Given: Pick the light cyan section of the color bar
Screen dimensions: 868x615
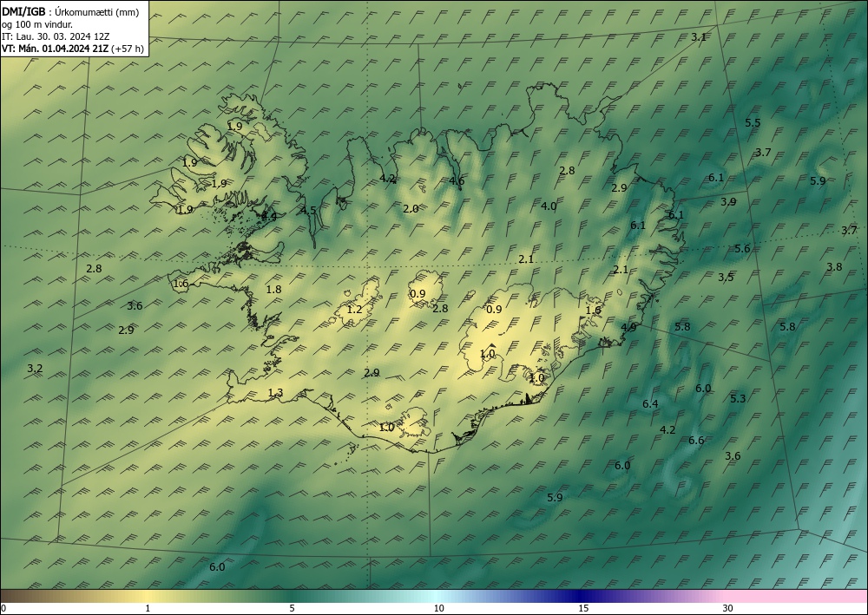Looking at the screenshot, I should pyautogui.click(x=435, y=596).
